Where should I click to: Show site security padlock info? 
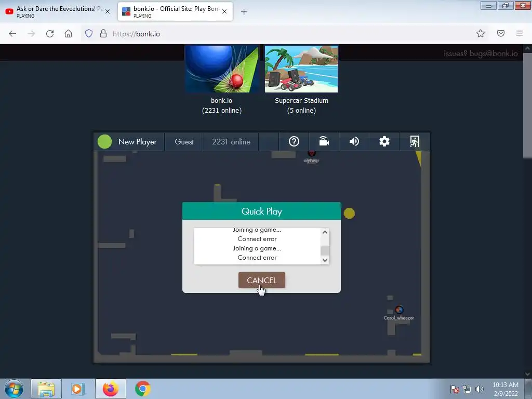103,34
